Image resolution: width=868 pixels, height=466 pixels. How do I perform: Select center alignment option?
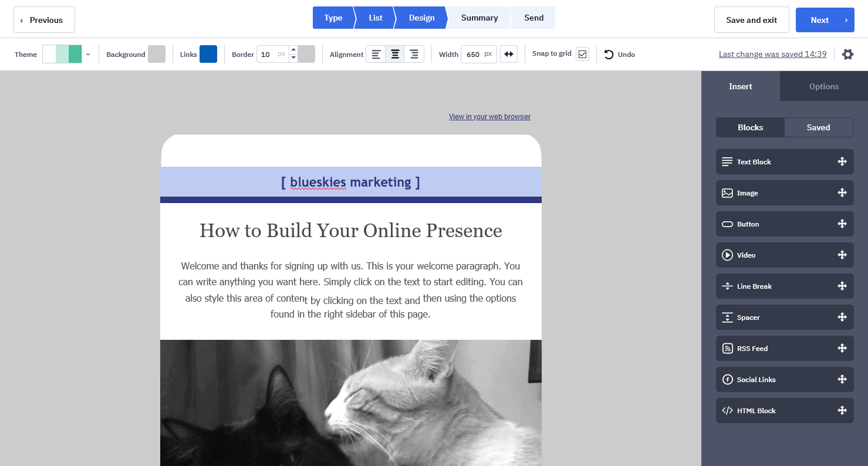pos(396,55)
